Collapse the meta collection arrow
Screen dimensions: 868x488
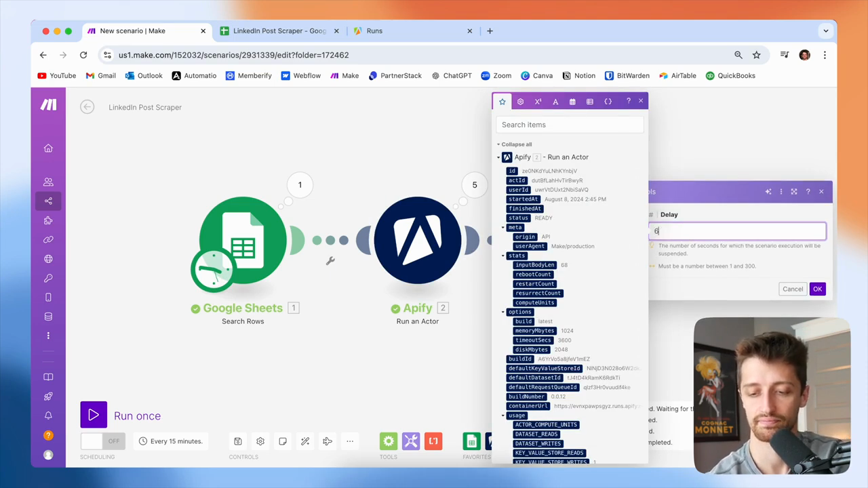point(503,228)
